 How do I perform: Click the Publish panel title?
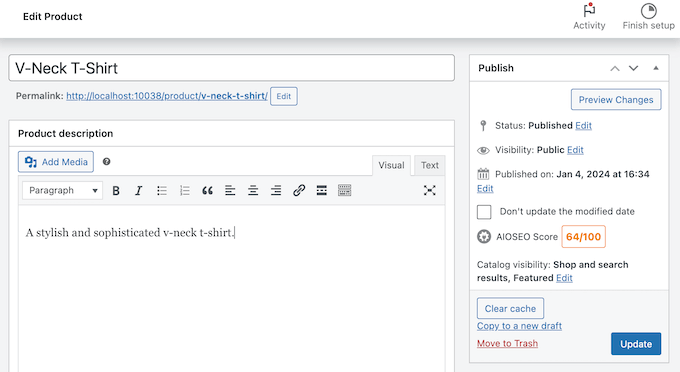(x=496, y=68)
